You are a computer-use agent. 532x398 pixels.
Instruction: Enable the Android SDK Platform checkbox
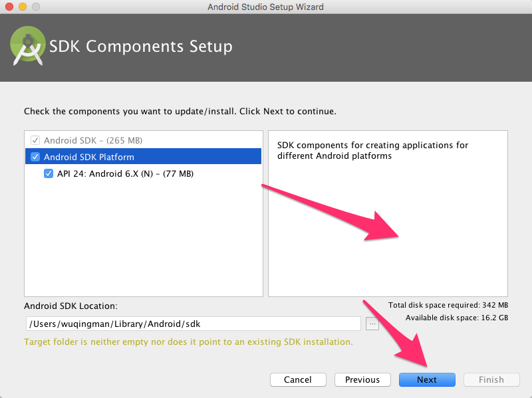(36, 156)
